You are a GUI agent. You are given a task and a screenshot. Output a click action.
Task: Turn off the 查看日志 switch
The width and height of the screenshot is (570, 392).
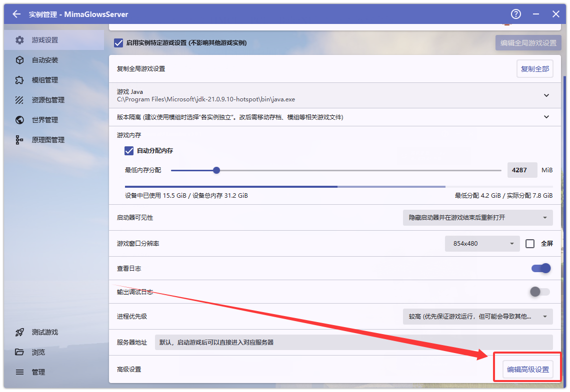click(540, 269)
